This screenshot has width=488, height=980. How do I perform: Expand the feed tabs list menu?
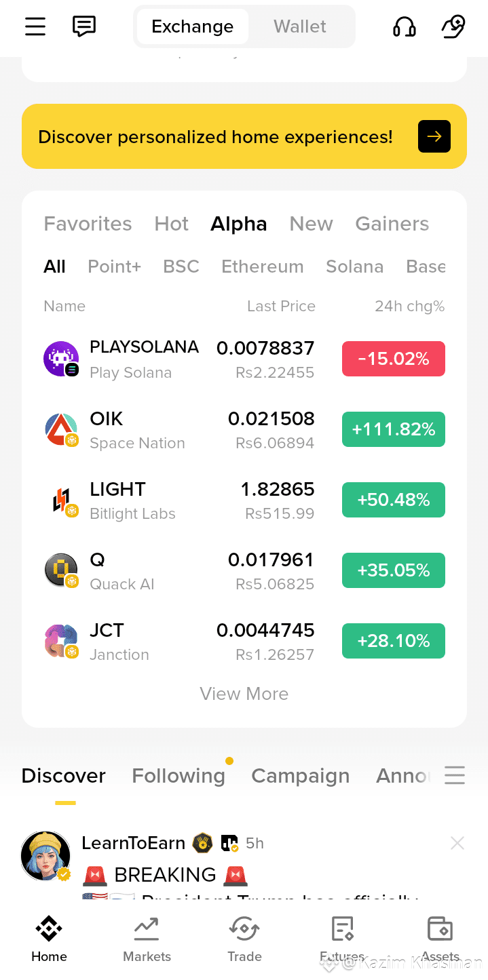(x=454, y=775)
